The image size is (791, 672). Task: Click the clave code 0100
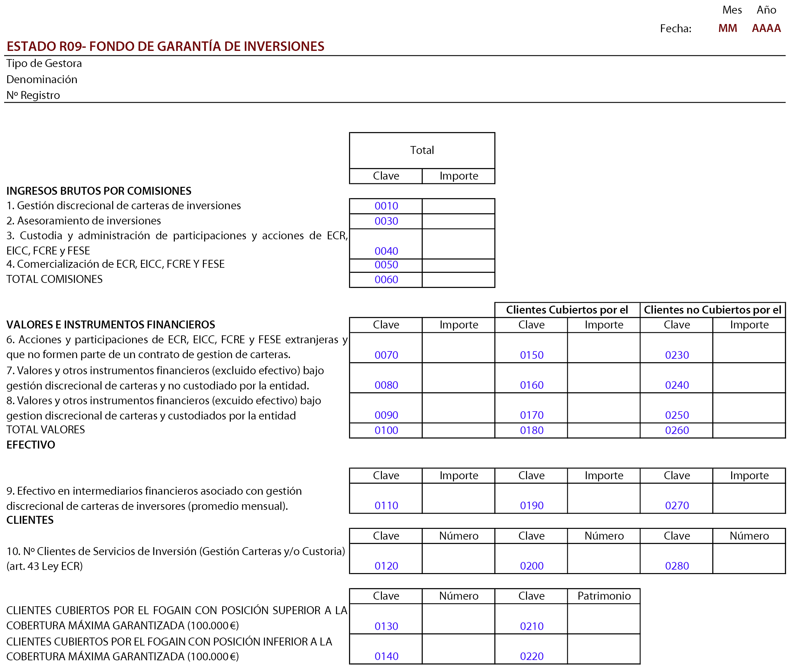[x=386, y=431]
